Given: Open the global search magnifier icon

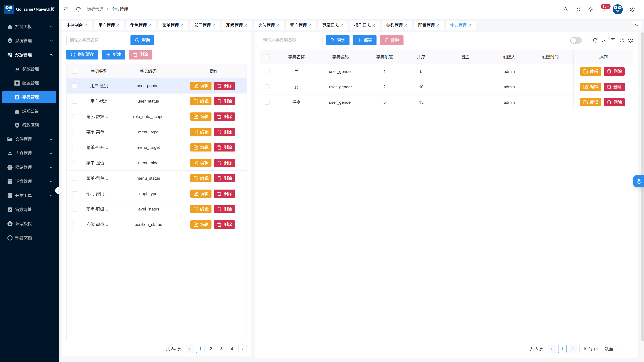Looking at the screenshot, I should (566, 9).
